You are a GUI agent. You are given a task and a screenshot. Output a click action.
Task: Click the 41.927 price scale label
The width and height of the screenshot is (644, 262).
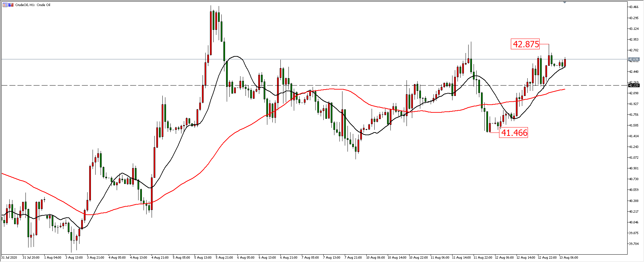634,104
